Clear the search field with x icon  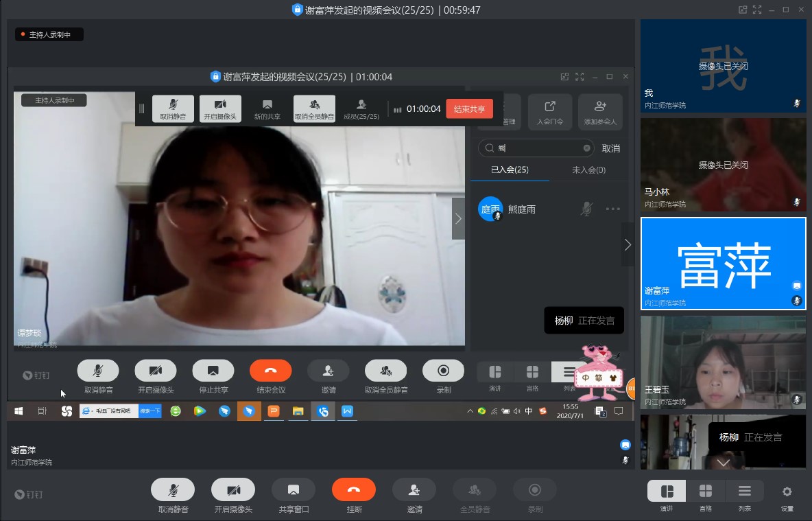click(587, 148)
